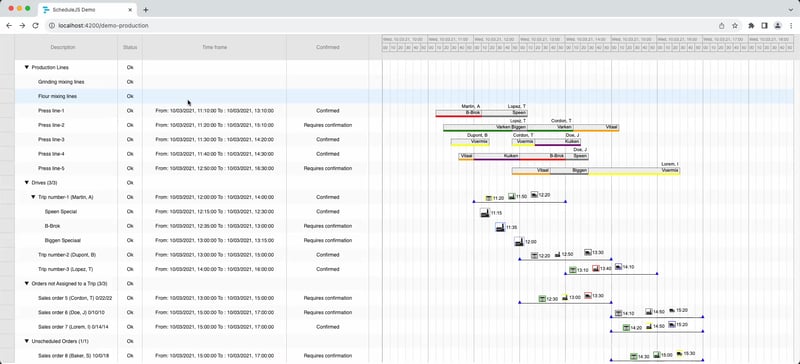Select the ScheduleJS Demo browser tab

[88, 10]
